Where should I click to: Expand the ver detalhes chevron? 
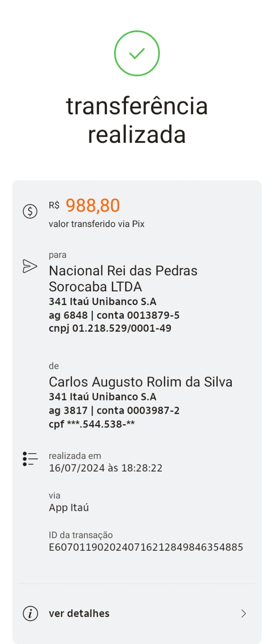pos(243,613)
